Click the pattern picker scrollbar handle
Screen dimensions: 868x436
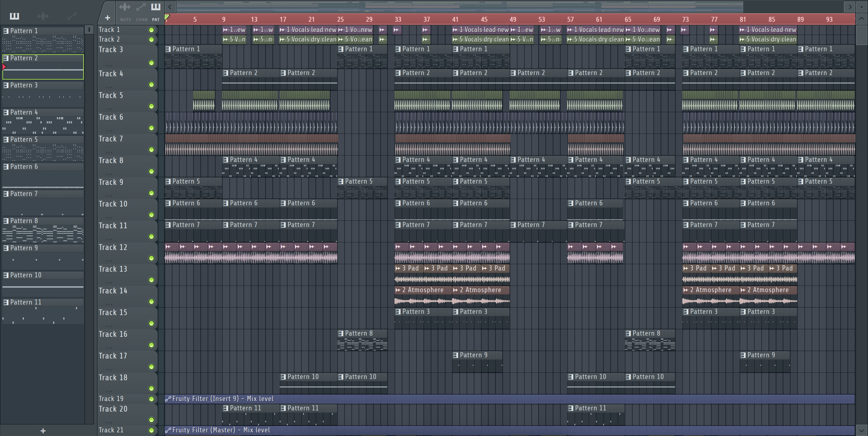point(89,30)
